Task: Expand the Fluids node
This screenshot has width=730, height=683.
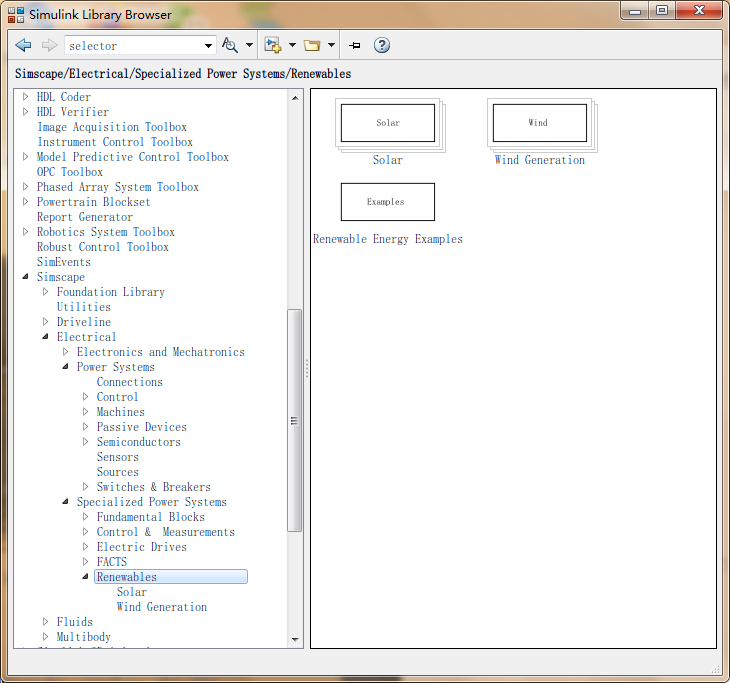Action: [46, 622]
